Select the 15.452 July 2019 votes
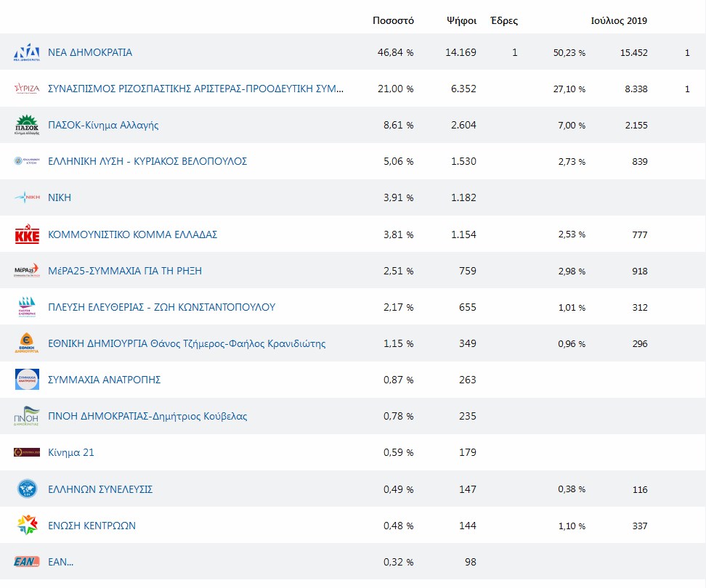Image resolution: width=706 pixels, height=588 pixels. pyautogui.click(x=634, y=53)
